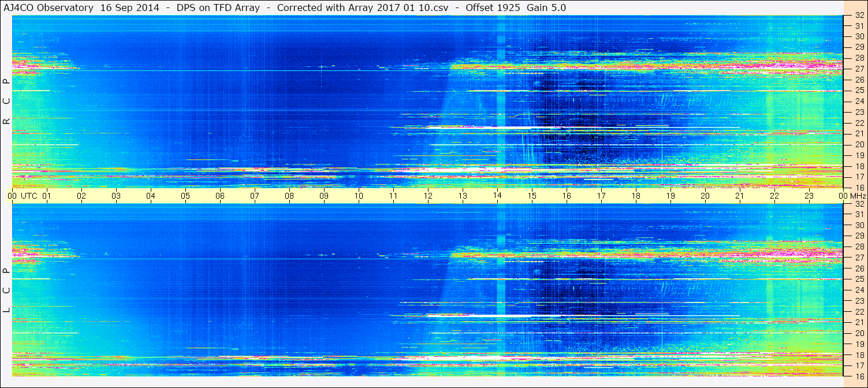Select 22 MHz tick on lower LCP scale
Screen dimensions: 868x388
click(860, 312)
